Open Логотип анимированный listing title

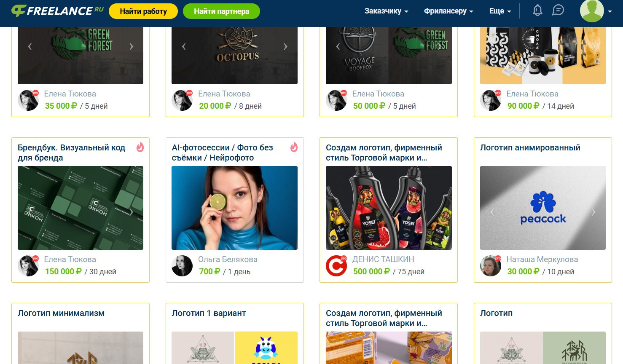click(x=530, y=147)
